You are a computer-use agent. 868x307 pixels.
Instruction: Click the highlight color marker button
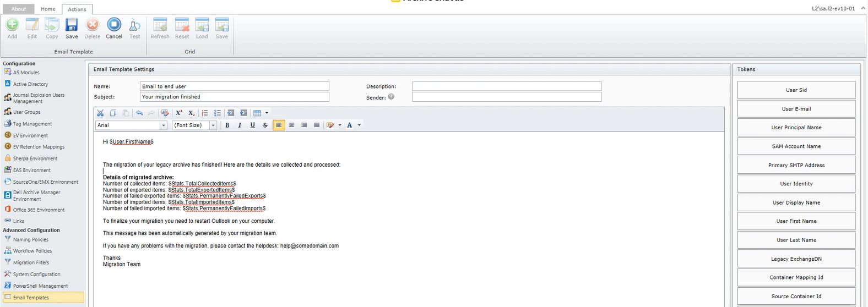click(330, 125)
